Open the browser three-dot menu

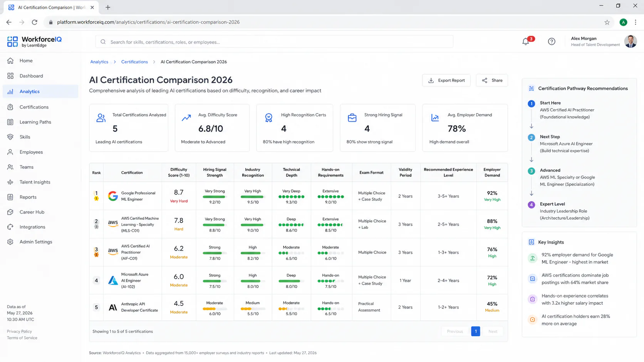636,22
